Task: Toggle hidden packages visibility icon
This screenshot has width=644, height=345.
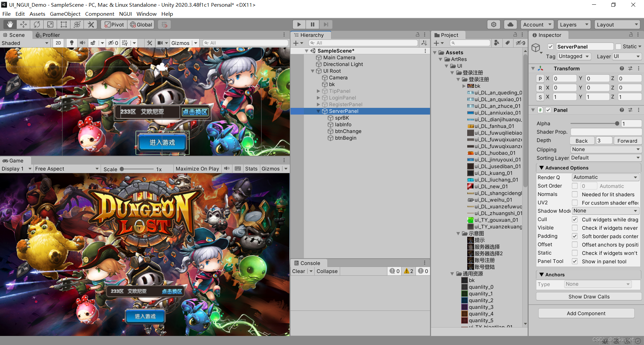Action: [521, 43]
